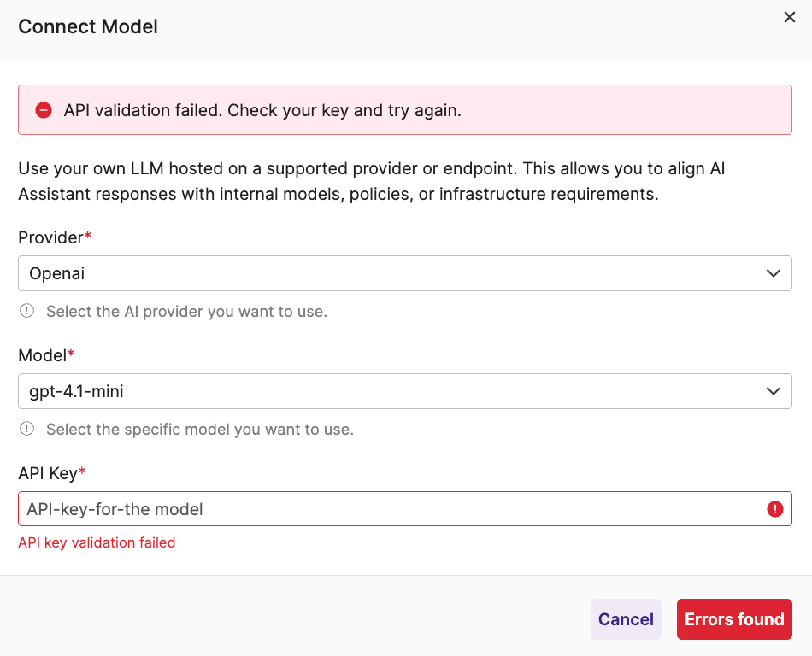Click the red Errors found button
The height and width of the screenshot is (656, 812).
pos(734,619)
